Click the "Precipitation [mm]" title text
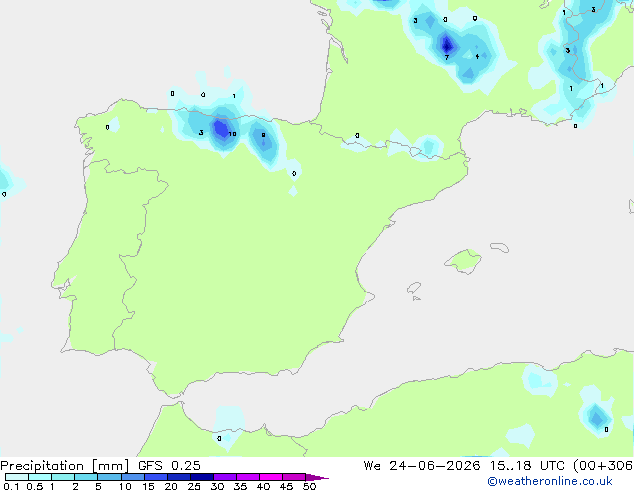This screenshot has width=634, height=490. pyautogui.click(x=64, y=466)
